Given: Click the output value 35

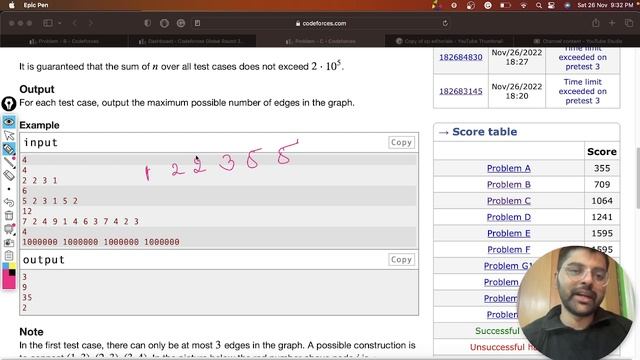Looking at the screenshot, I should tap(27, 297).
